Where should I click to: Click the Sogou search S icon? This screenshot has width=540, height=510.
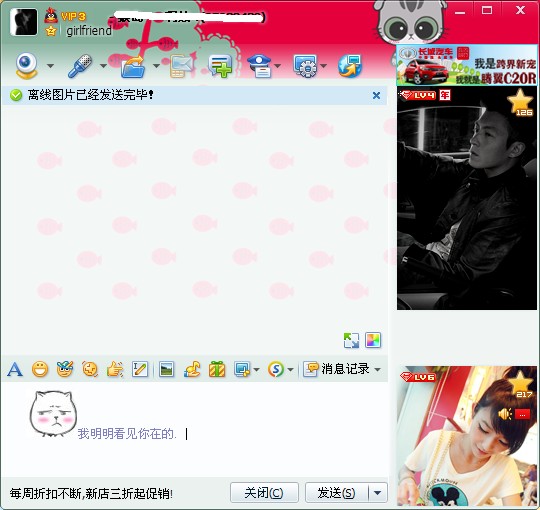click(x=276, y=370)
